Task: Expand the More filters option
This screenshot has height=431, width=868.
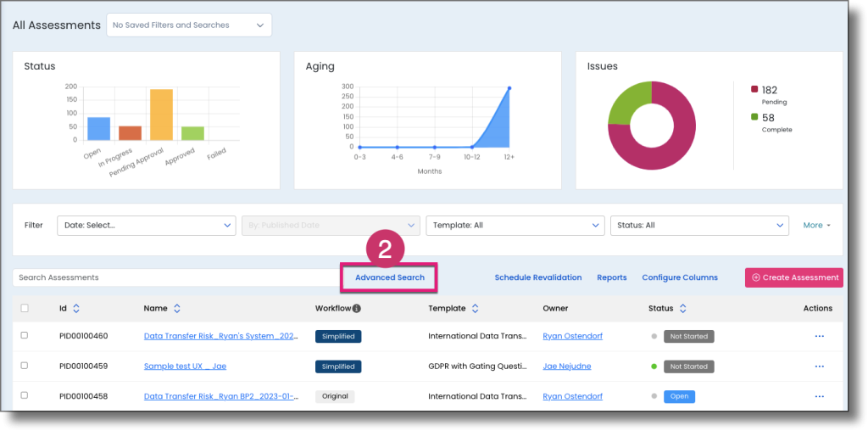Action: [x=816, y=226]
